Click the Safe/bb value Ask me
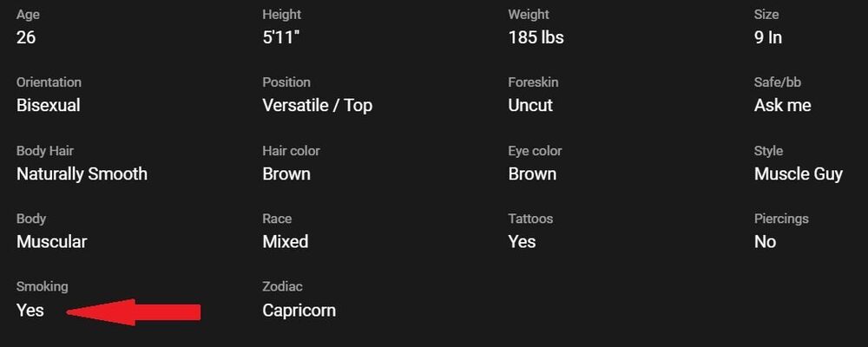The width and height of the screenshot is (868, 347). click(782, 105)
